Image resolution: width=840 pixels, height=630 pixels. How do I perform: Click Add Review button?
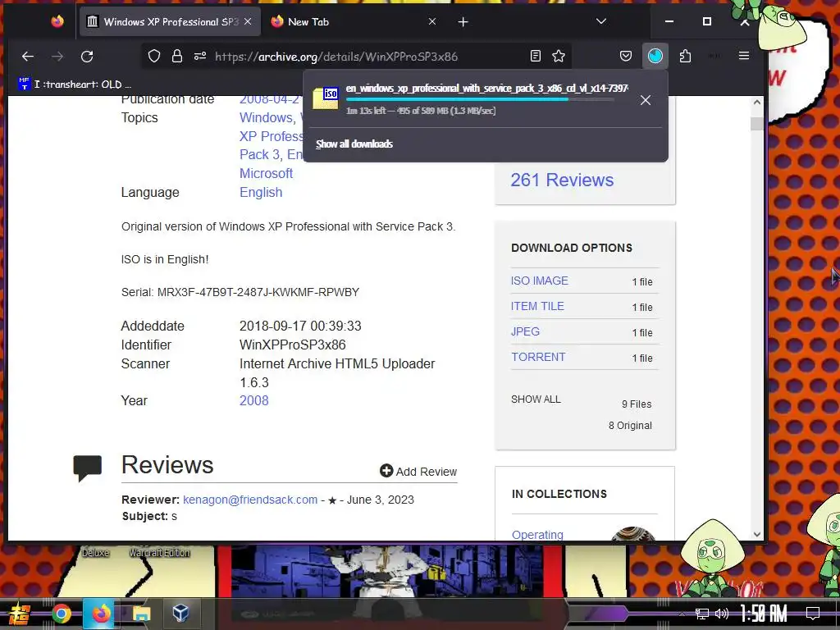(418, 472)
